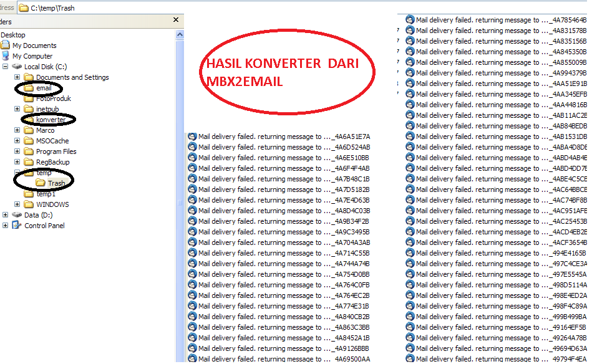Open the email folder in the tree
Image resolution: width=592 pixels, height=364 pixels.
pos(42,88)
